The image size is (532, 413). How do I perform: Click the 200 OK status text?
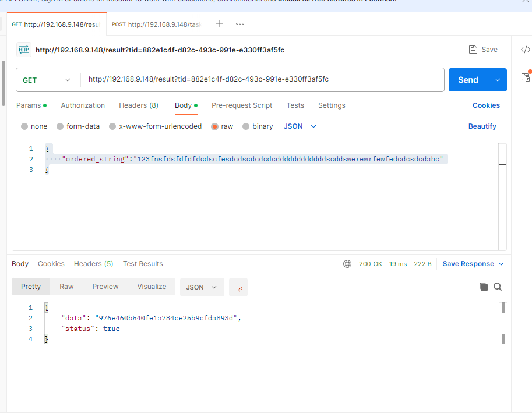(x=371, y=264)
